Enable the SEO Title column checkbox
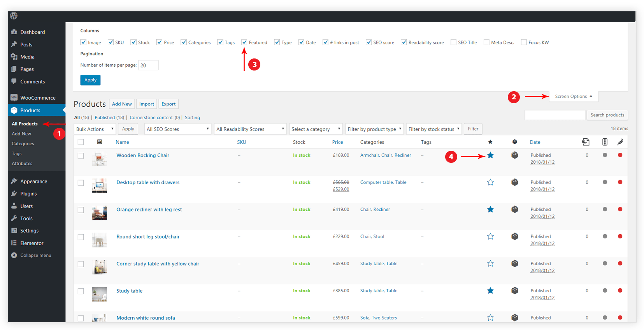This screenshot has width=644, height=330. (453, 42)
